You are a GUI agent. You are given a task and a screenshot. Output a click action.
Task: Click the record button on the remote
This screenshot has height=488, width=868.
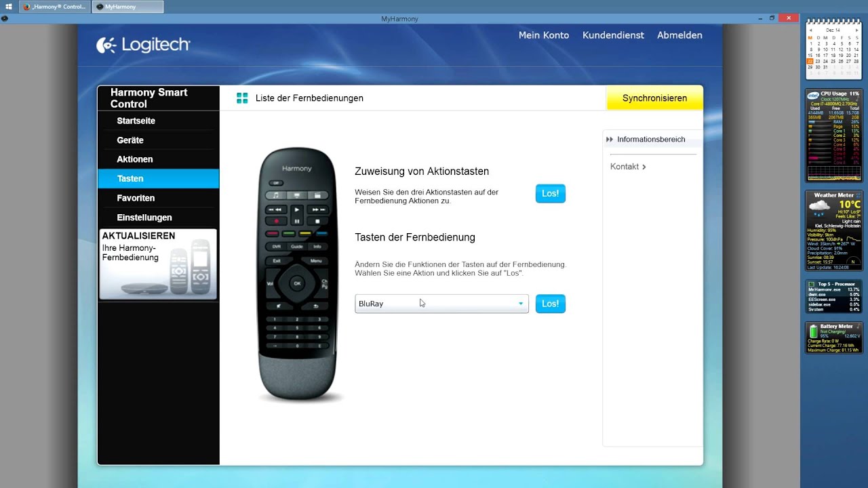point(276,221)
